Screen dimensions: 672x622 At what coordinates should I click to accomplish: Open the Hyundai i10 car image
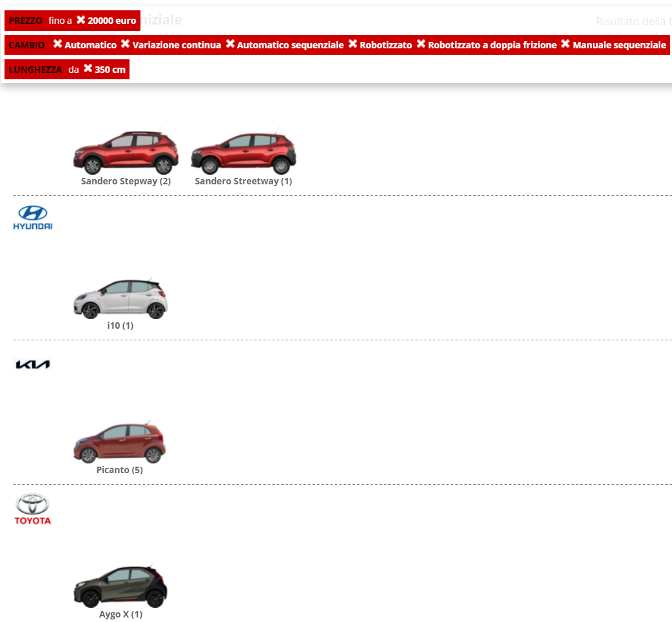[x=120, y=299]
